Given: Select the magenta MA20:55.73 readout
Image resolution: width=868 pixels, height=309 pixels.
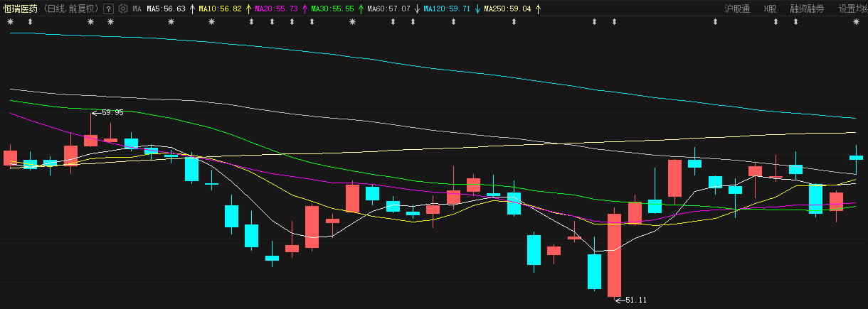Looking at the screenshot, I should pos(276,9).
